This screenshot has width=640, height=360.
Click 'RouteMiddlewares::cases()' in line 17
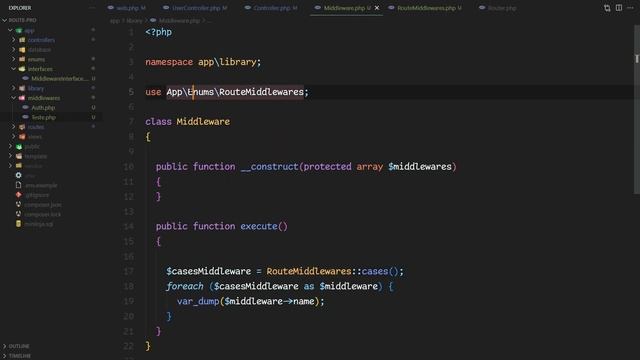point(332,271)
